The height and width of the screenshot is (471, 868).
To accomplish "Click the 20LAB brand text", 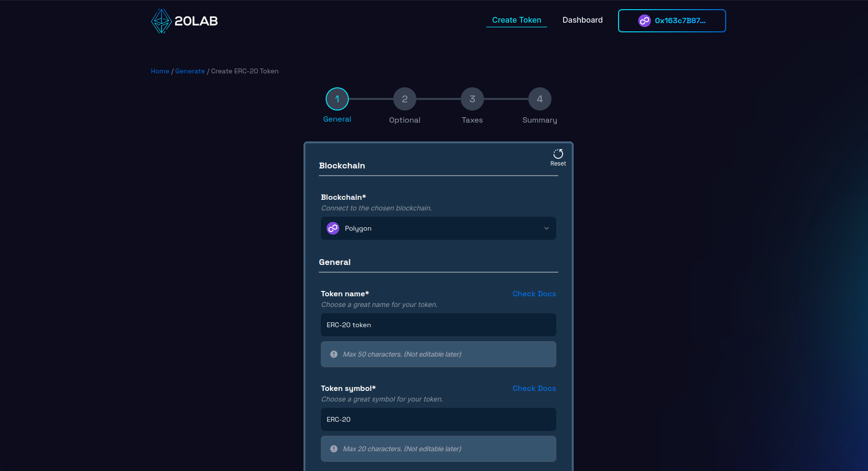I will pyautogui.click(x=196, y=21).
